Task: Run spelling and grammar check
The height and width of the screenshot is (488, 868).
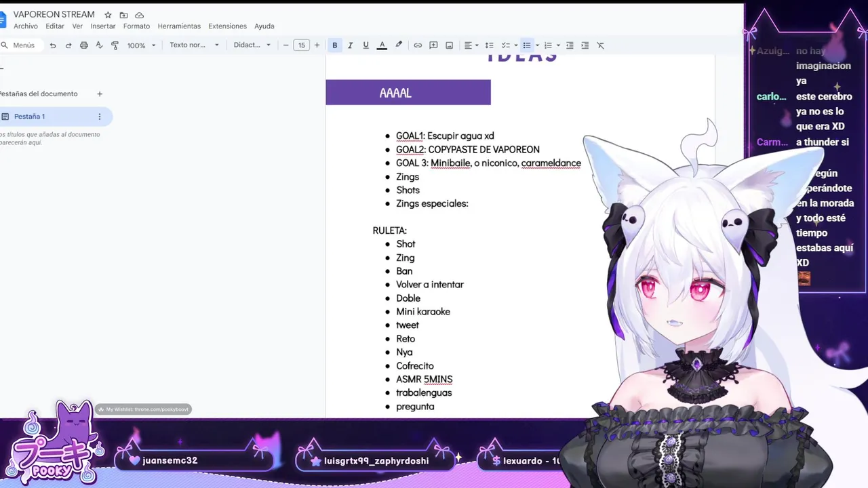Action: [x=99, y=45]
